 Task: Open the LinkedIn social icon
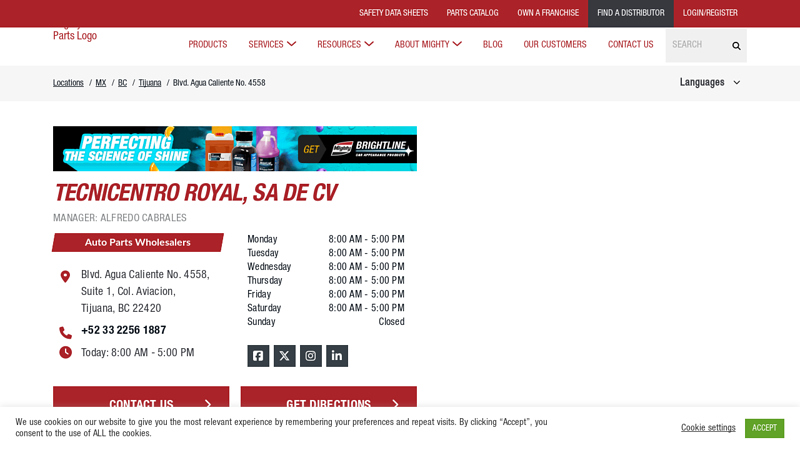pos(337,356)
